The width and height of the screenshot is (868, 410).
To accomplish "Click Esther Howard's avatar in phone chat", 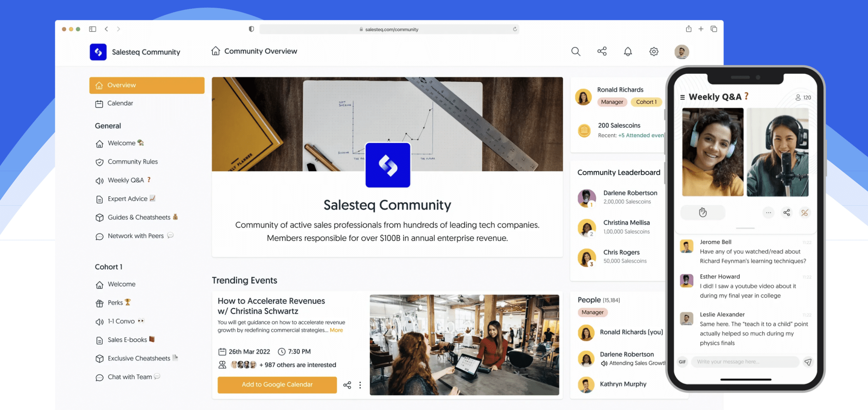I will pyautogui.click(x=687, y=281).
